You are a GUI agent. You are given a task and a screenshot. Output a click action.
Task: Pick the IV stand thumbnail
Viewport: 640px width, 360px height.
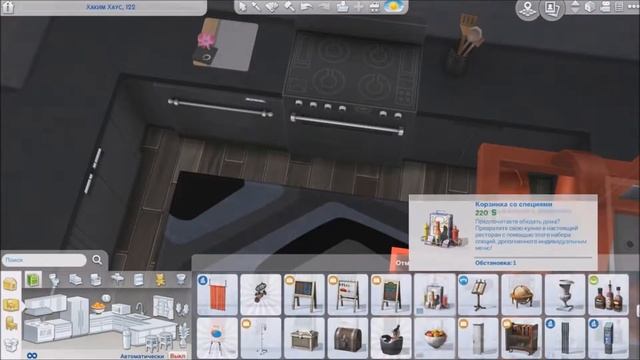click(261, 338)
